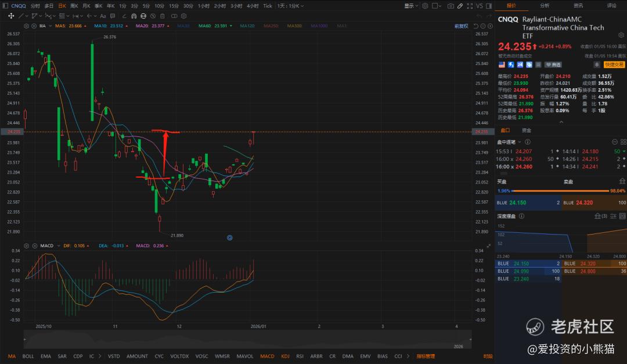Open VS compare feature

point(480,6)
